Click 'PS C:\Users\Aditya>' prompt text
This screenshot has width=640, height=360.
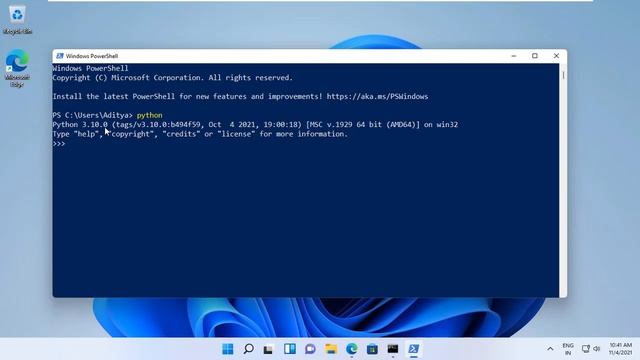pyautogui.click(x=93, y=115)
